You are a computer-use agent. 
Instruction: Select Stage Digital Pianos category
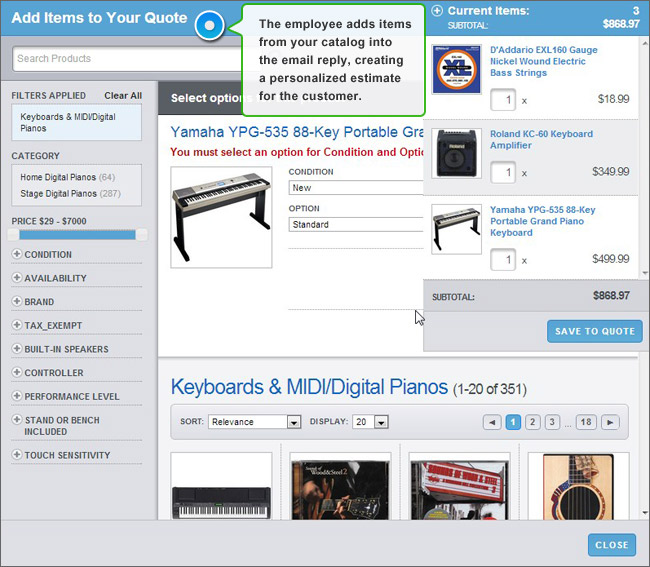pos(70,194)
